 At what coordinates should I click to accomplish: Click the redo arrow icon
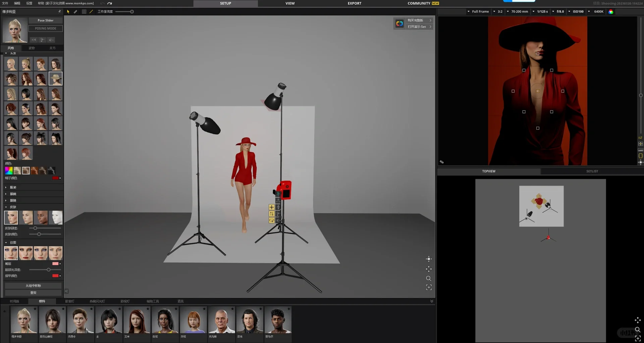pos(110,3)
